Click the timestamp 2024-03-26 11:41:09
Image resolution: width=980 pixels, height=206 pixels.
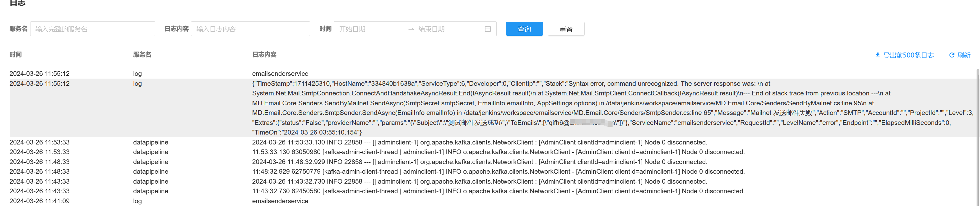point(39,201)
